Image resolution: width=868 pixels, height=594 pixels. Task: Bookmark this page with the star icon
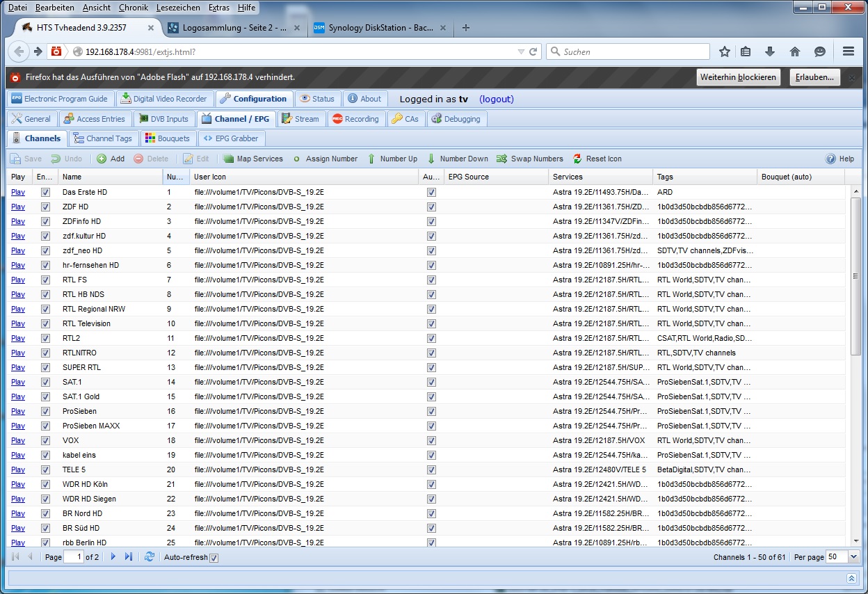coord(725,51)
